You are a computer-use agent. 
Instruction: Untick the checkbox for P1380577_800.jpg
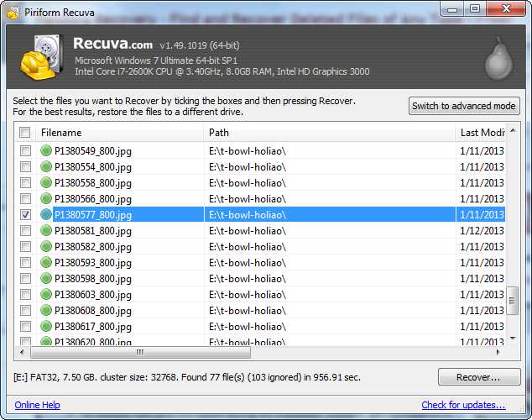25,214
